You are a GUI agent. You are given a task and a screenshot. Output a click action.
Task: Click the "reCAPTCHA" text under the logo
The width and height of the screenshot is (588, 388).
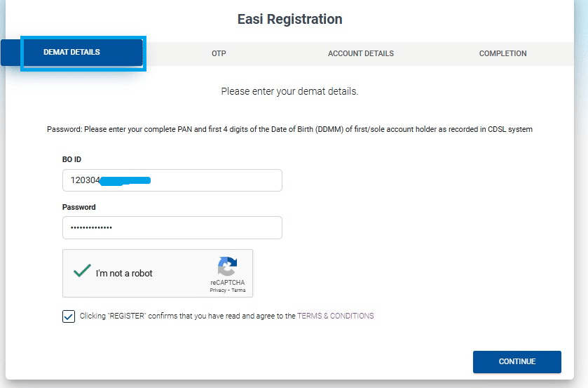(x=227, y=283)
